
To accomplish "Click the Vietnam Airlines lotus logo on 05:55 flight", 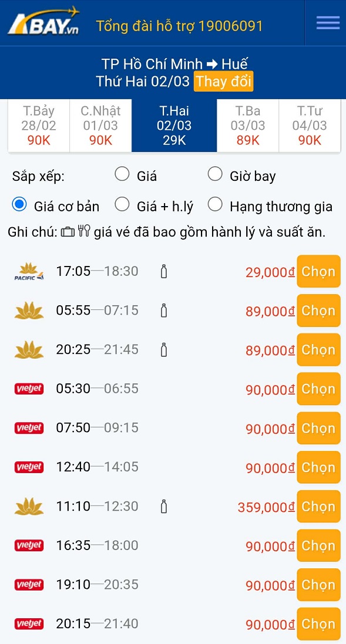I will (x=28, y=311).
